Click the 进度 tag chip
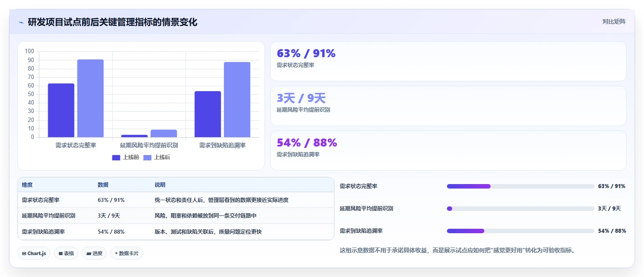Viewport: 644px width, 277px height. click(x=94, y=253)
